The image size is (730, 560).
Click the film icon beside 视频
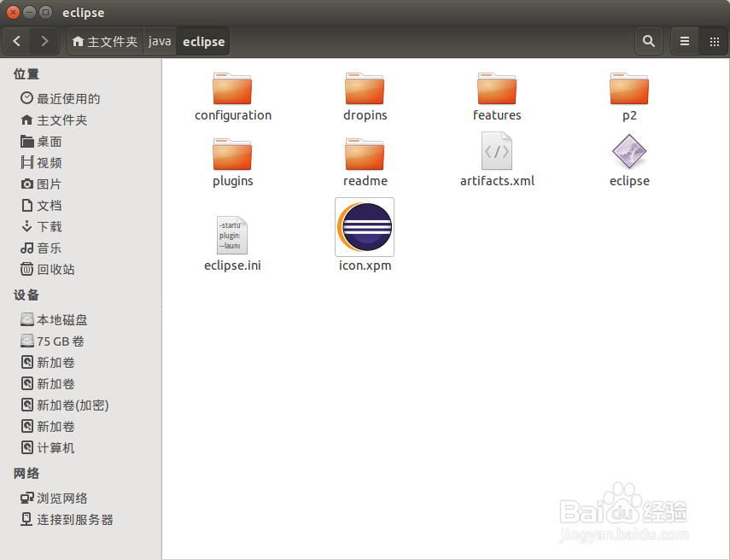(x=27, y=162)
